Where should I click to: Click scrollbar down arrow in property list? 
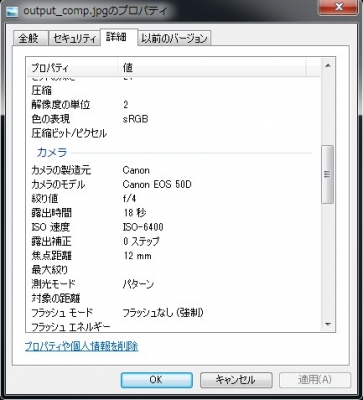click(327, 324)
